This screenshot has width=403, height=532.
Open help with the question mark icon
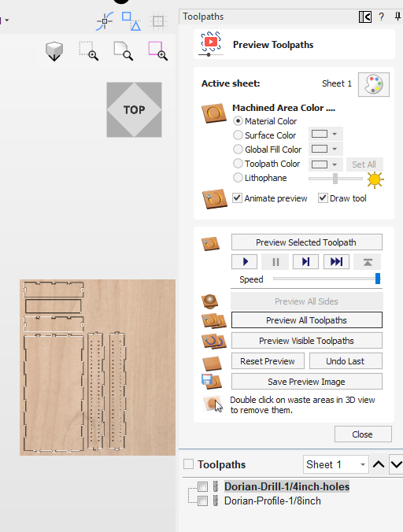(x=381, y=17)
